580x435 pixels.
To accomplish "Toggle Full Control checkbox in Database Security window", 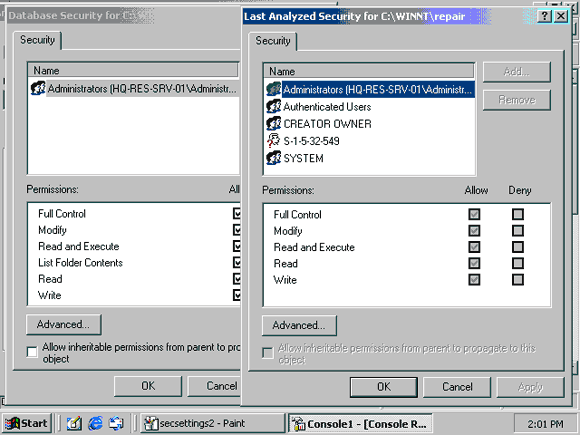I will 237,213.
